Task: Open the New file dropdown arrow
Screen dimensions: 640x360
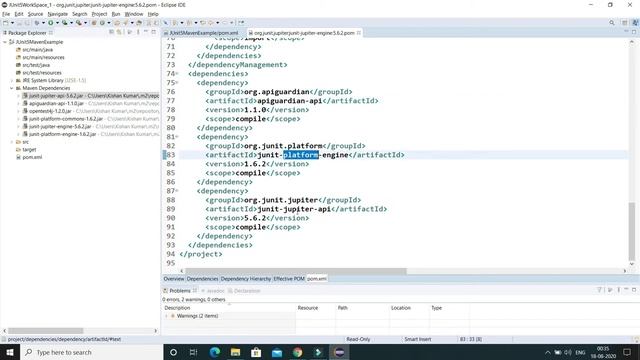Action: [12, 23]
